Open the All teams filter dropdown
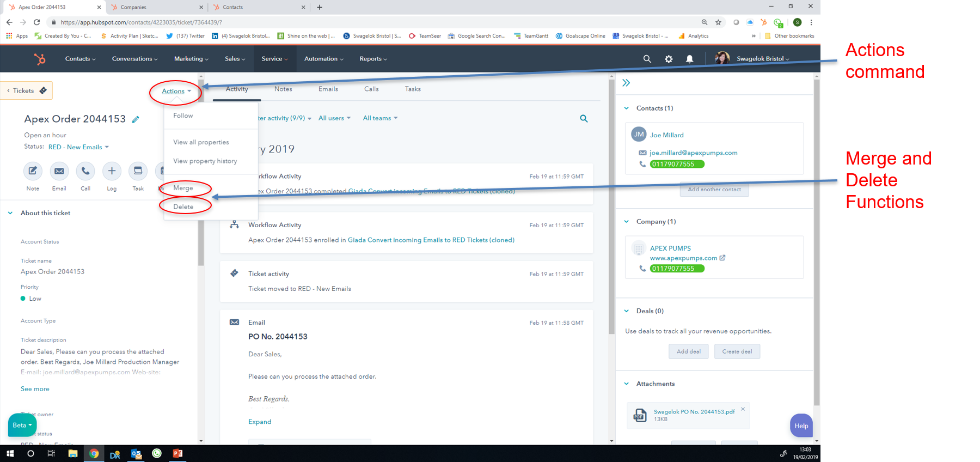The image size is (980, 462). pos(380,118)
